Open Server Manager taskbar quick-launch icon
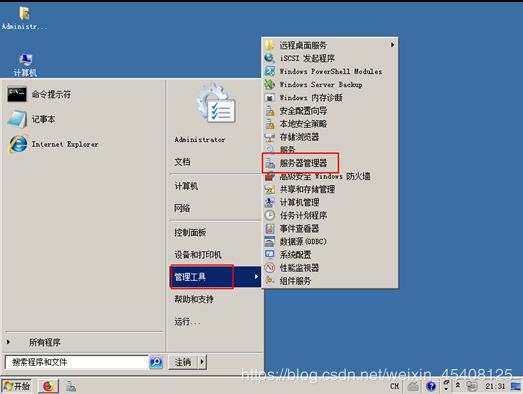Screen dimensions: 523x394 click(71, 386)
